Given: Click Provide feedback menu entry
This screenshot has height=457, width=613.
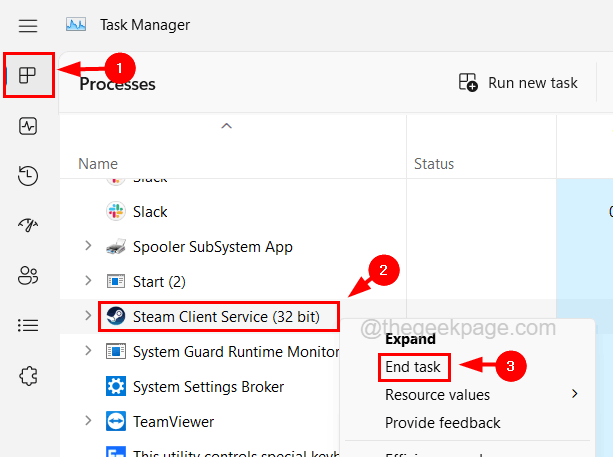Looking at the screenshot, I should pyautogui.click(x=440, y=423).
